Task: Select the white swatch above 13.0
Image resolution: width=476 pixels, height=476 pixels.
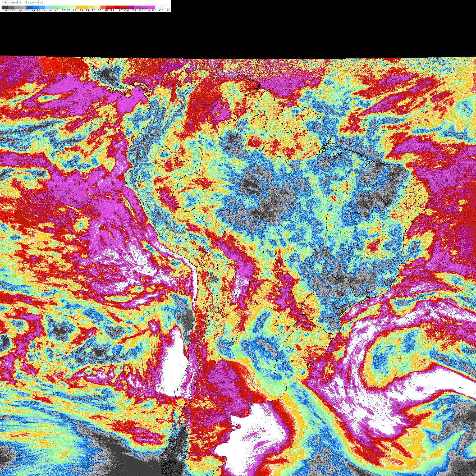Action: [x=166, y=7]
